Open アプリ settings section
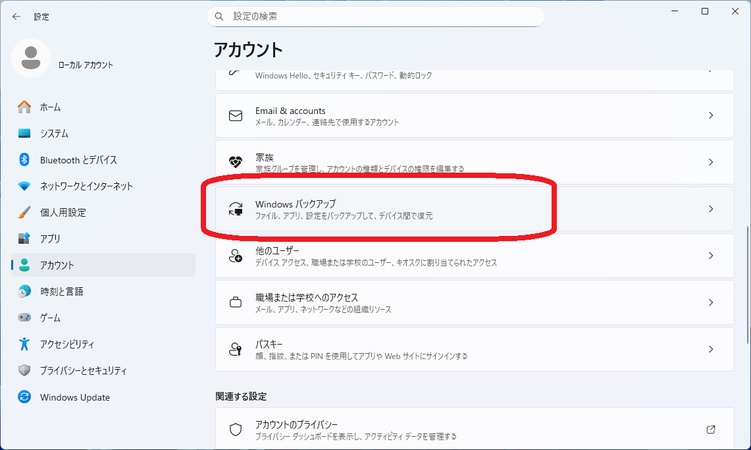Viewport: 751px width, 450px height. [103, 238]
